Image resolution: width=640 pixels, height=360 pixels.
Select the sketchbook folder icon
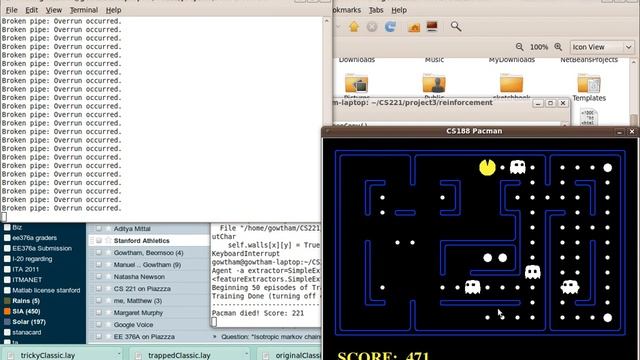tap(511, 84)
